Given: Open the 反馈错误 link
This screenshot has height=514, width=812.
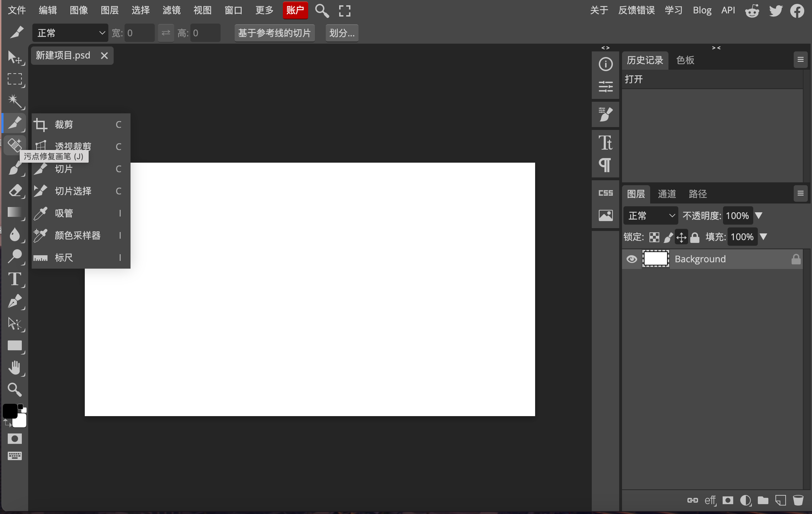Looking at the screenshot, I should [636, 10].
